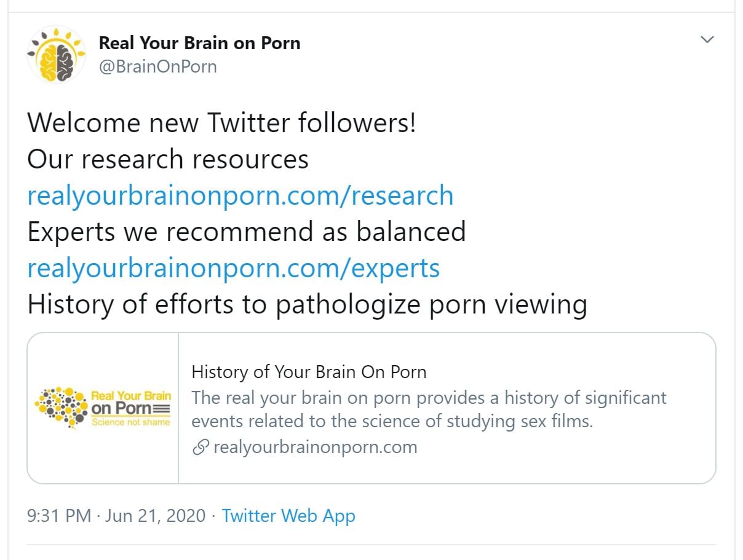Open the Real Your Brain on Porn profile name
The width and height of the screenshot is (743, 560).
(199, 43)
